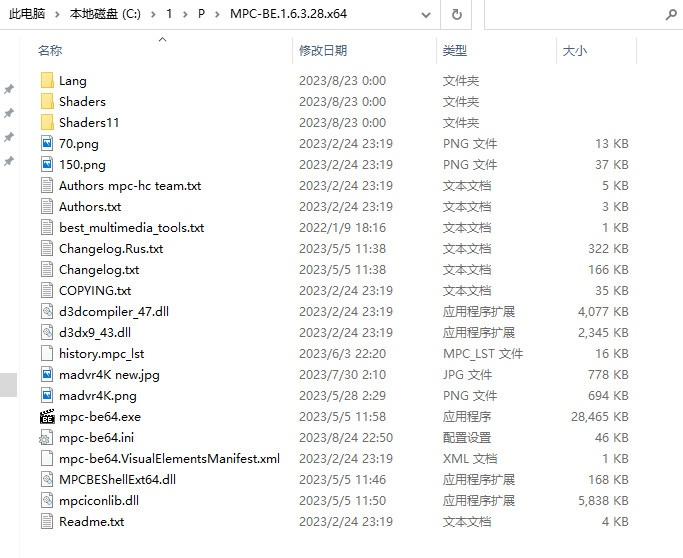Expand the chevron after 此电脑 breadcrumb
Screen dimensions: 683x558
(x=57, y=14)
